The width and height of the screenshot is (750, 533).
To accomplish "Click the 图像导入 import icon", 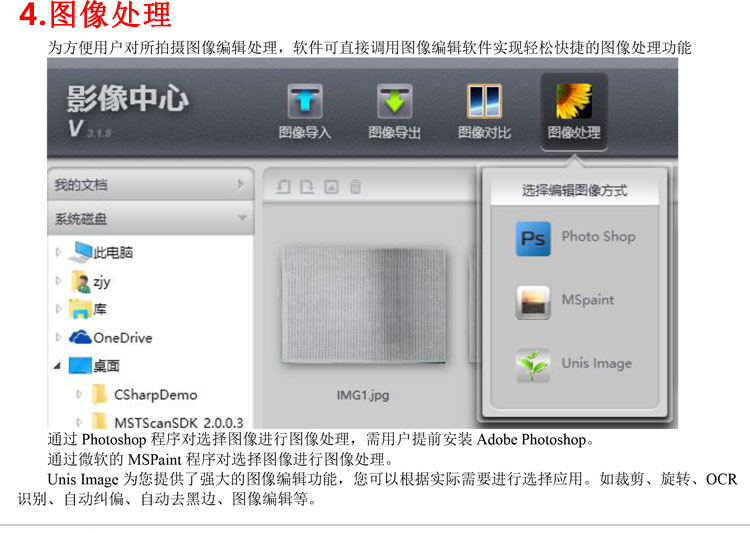I will pos(305,101).
